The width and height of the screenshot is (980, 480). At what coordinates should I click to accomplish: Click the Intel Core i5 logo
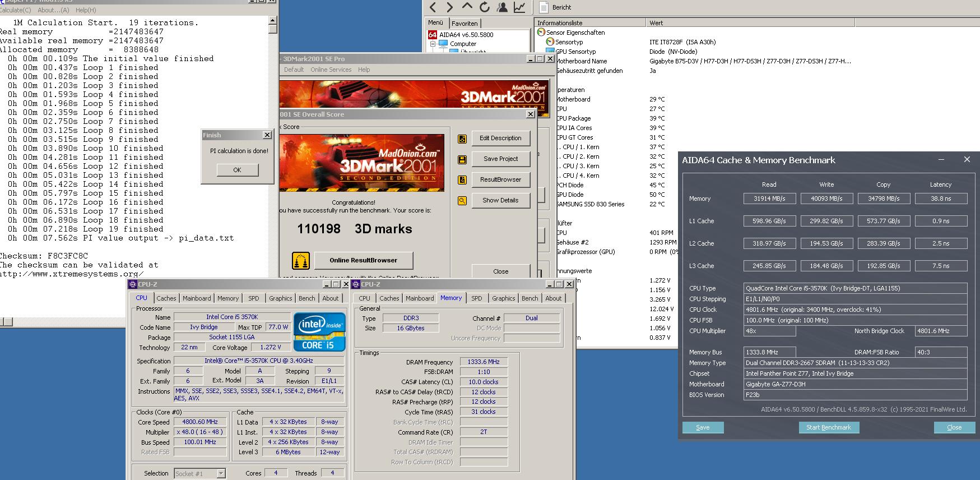coord(319,332)
